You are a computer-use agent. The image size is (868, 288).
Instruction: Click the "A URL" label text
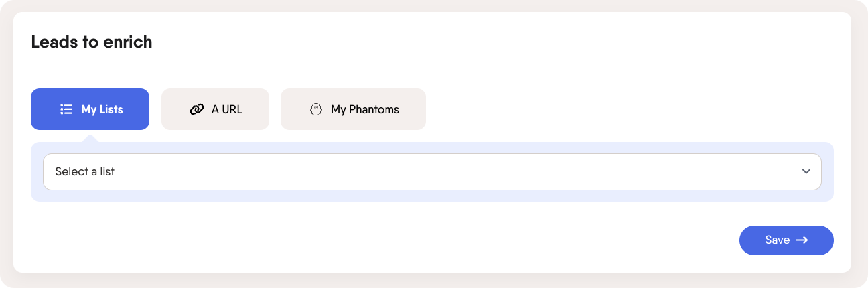(227, 109)
